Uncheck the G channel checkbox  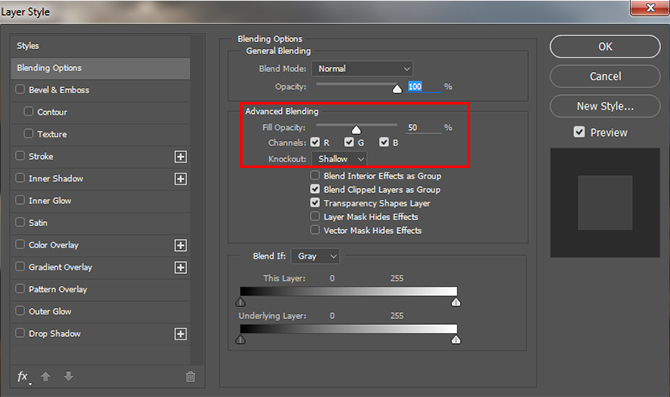click(349, 142)
